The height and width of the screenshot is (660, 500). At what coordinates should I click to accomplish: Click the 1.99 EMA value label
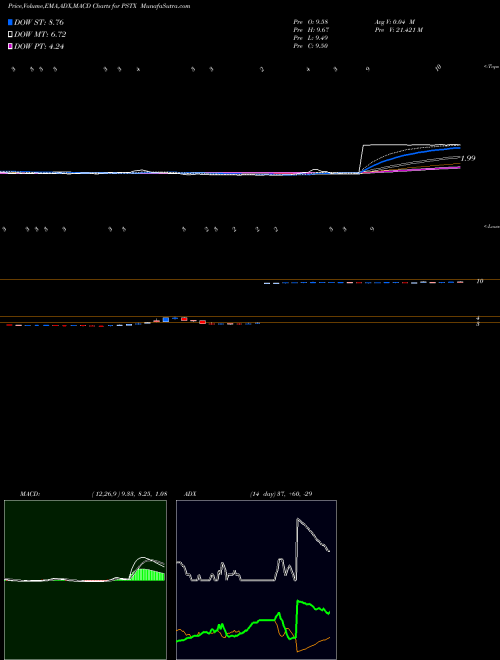tap(468, 159)
